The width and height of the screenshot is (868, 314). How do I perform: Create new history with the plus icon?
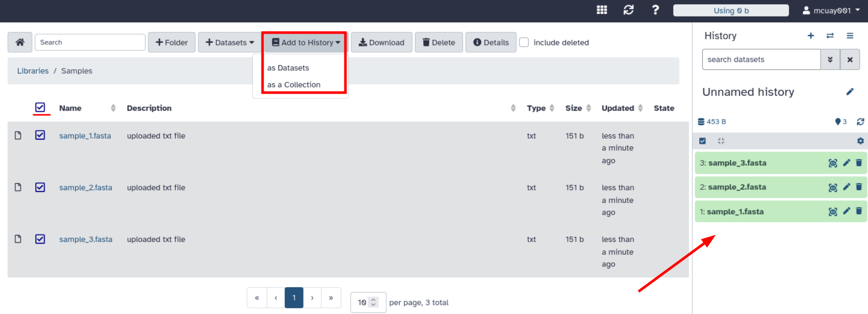pyautogui.click(x=811, y=36)
